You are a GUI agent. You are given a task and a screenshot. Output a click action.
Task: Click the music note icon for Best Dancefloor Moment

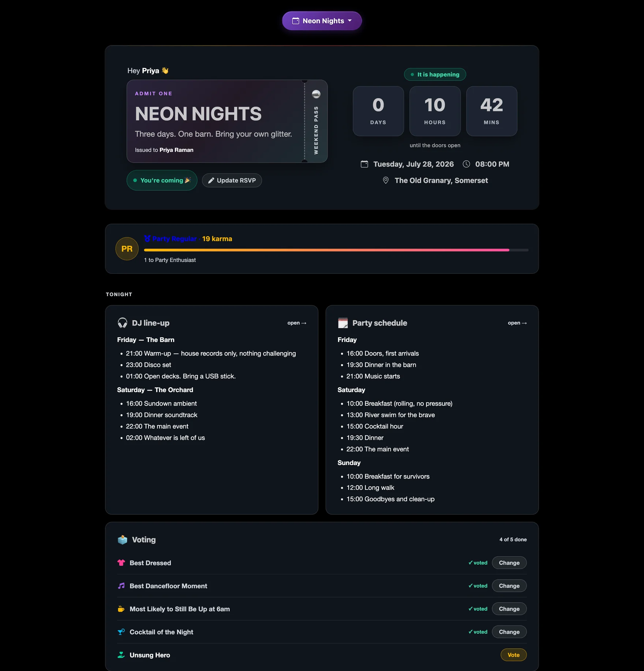point(121,586)
